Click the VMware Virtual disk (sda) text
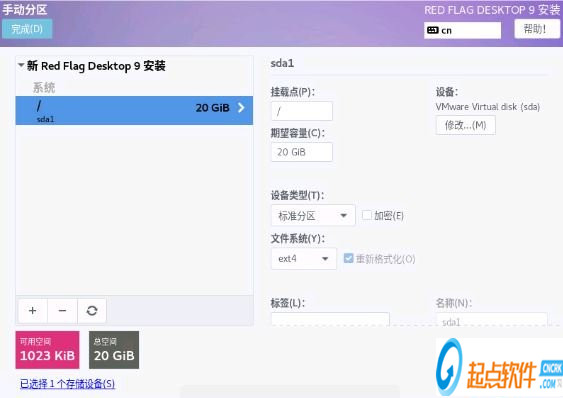This screenshot has width=563, height=398. click(488, 107)
